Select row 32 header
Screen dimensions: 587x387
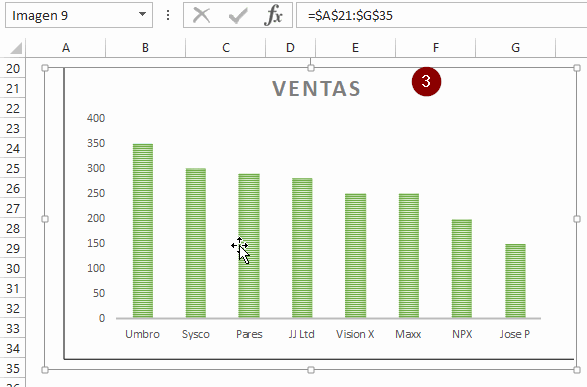pyautogui.click(x=13, y=309)
